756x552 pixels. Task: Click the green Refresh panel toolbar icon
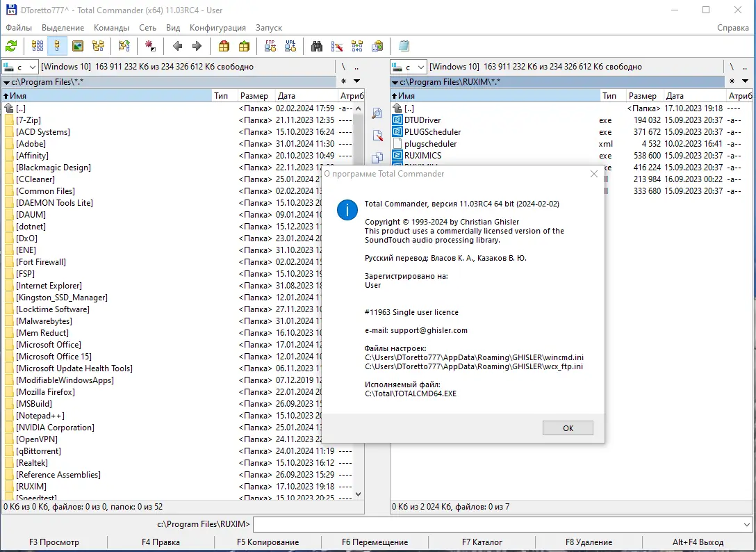pos(11,46)
